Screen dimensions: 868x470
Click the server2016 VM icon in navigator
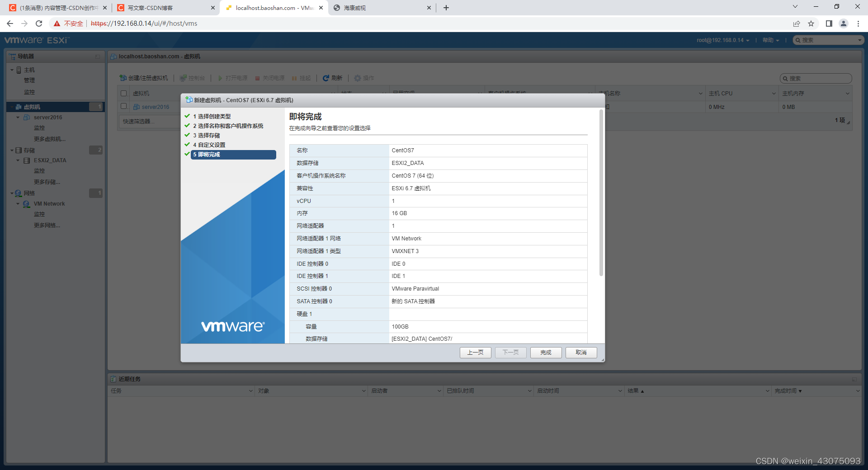27,117
